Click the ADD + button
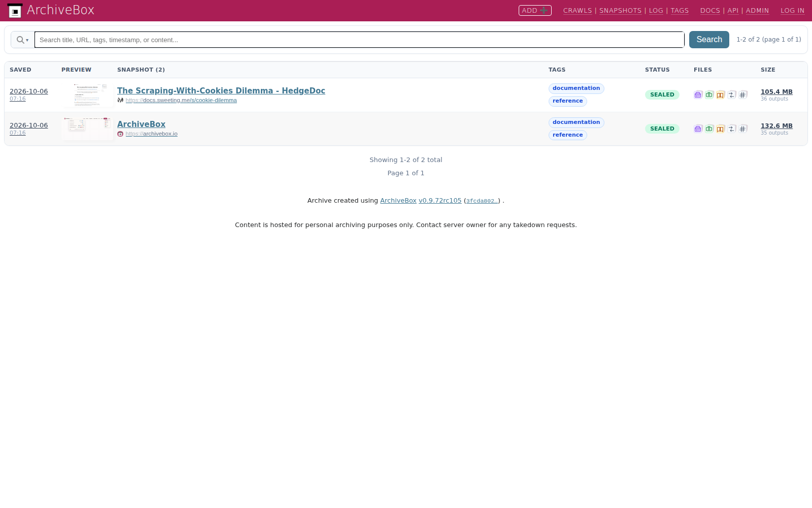 (x=535, y=10)
